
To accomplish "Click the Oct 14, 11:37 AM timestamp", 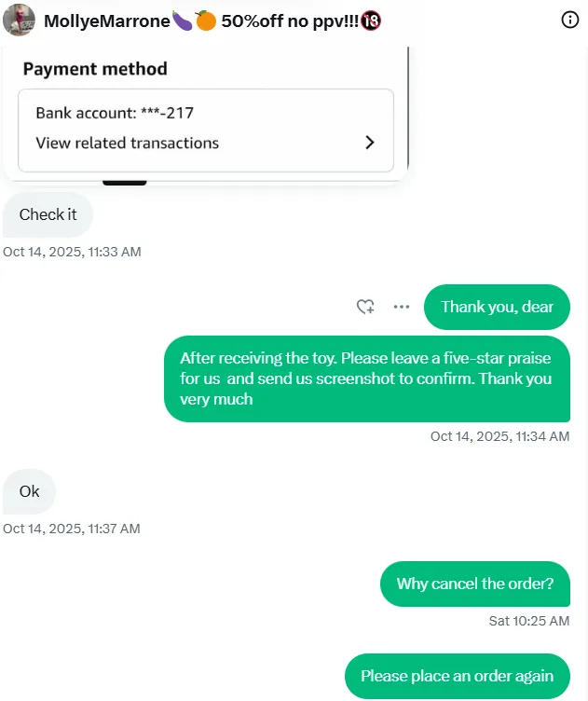I will tap(72, 529).
